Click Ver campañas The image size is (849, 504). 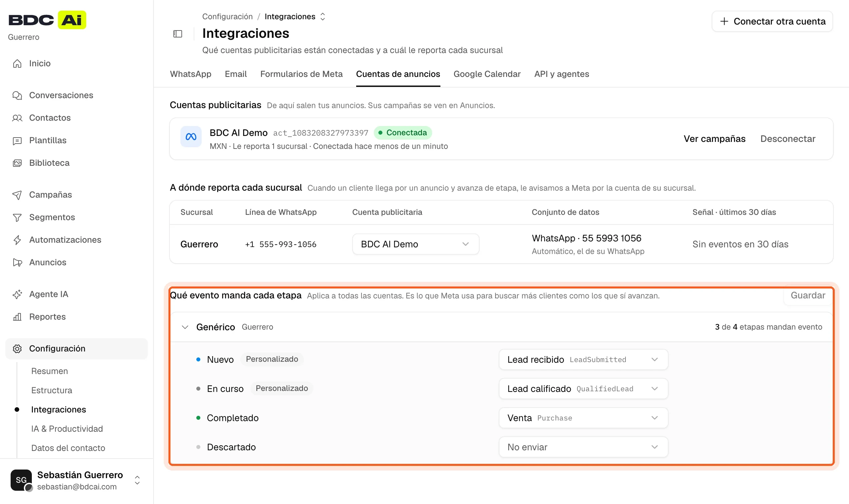point(714,139)
